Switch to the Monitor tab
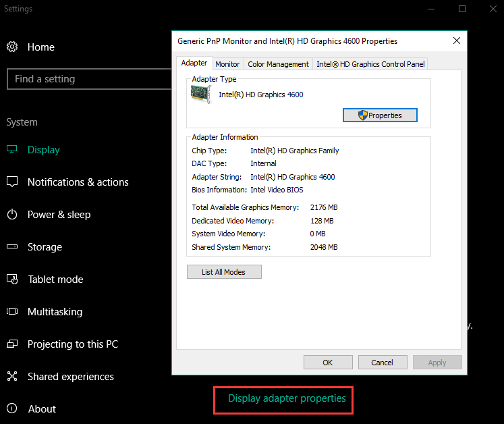The width and height of the screenshot is (504, 424). (227, 64)
